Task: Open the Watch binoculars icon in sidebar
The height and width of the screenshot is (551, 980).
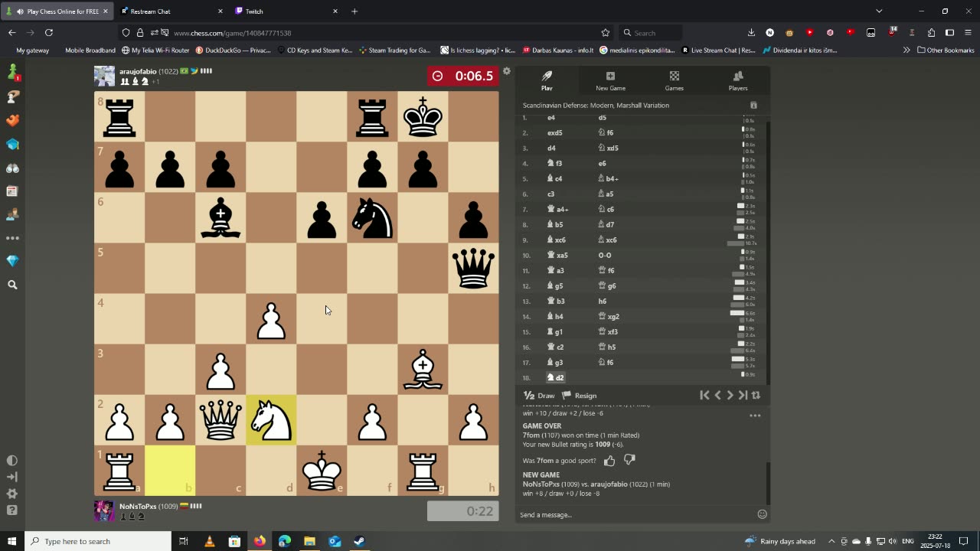Action: click(x=12, y=168)
